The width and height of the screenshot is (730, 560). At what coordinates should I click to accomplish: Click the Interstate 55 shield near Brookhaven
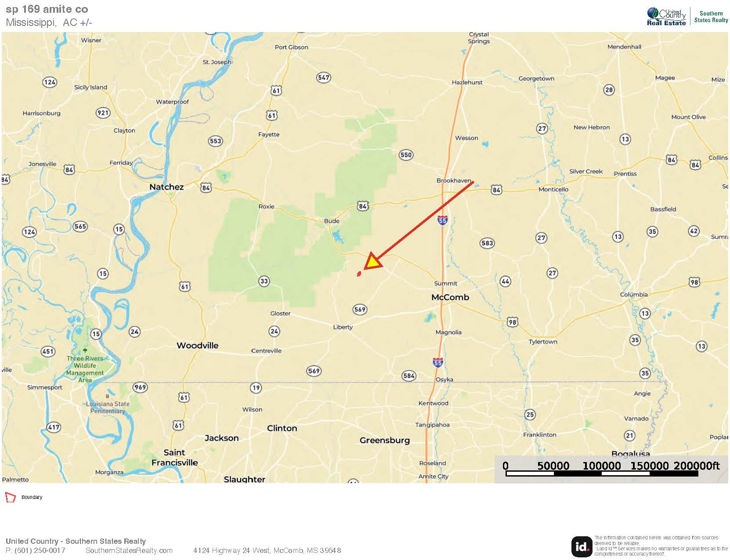click(442, 220)
